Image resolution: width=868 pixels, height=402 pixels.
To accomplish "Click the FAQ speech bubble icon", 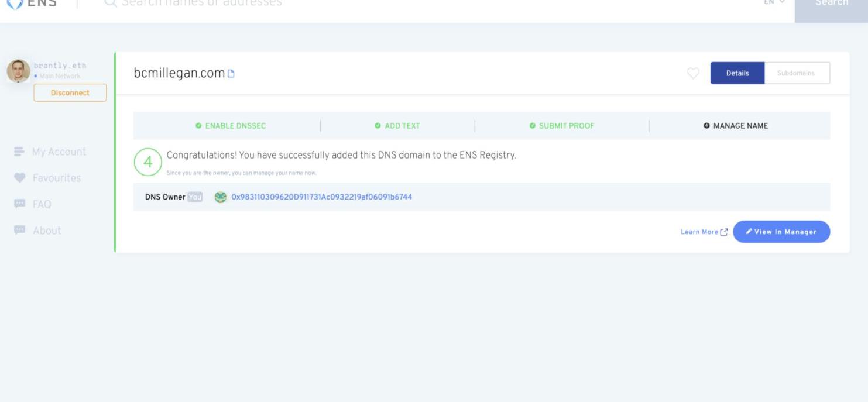I will [x=19, y=204].
